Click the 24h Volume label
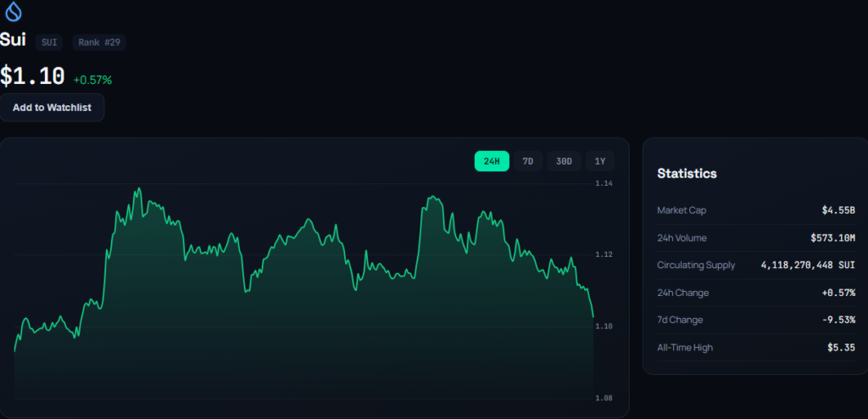The width and height of the screenshot is (868, 419). (682, 238)
